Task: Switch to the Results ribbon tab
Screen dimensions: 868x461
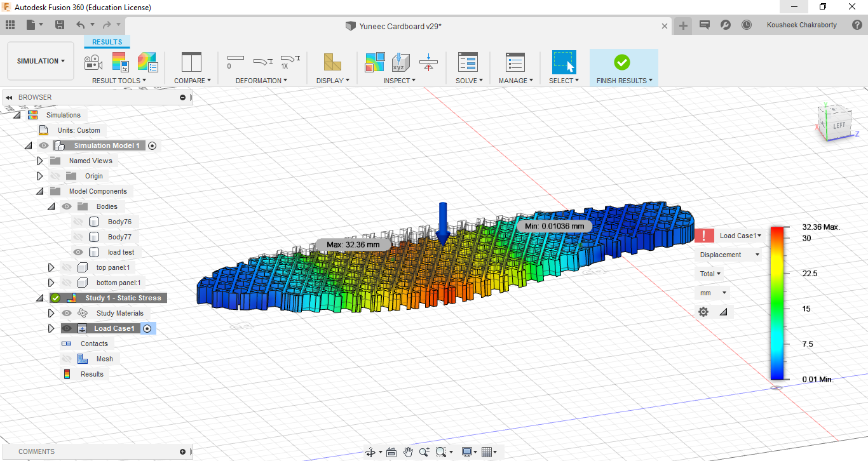Action: coord(107,42)
